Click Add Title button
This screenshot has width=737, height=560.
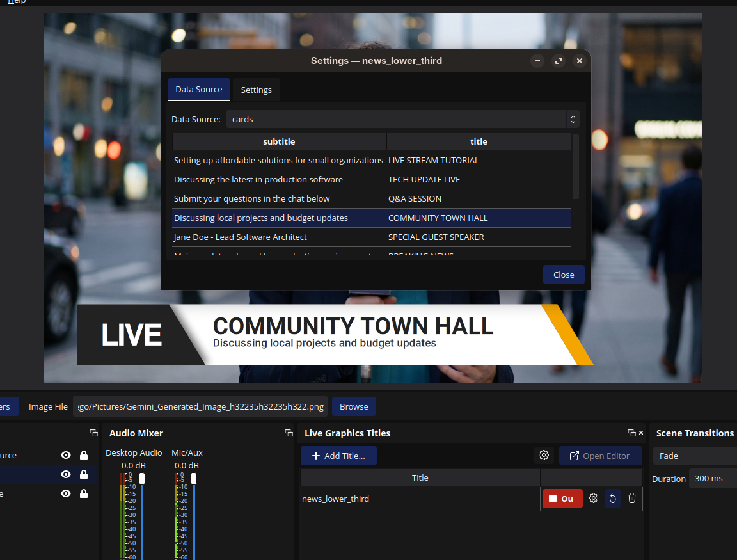338,456
